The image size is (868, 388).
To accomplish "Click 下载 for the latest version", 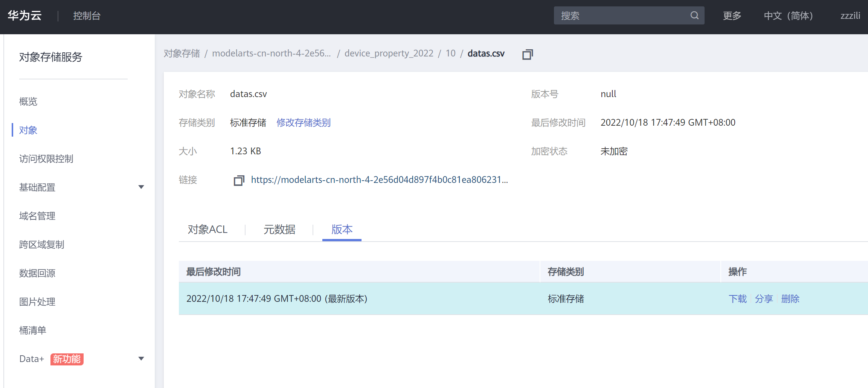I will pos(738,299).
